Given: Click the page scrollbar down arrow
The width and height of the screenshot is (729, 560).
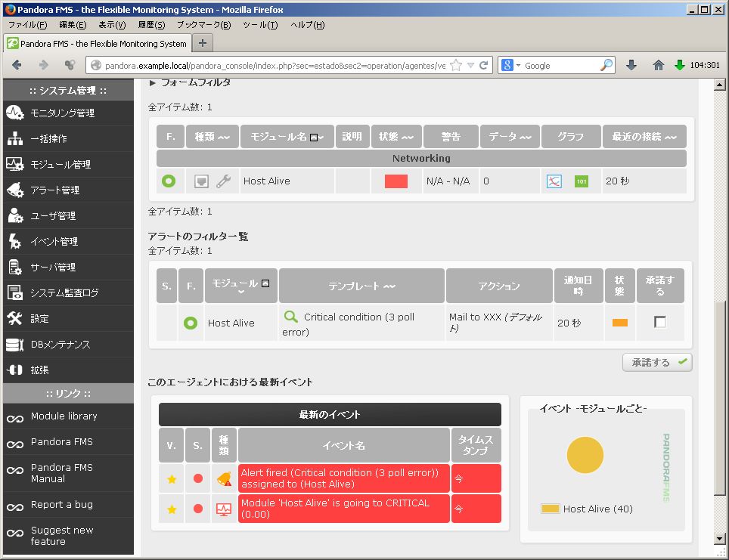Looking at the screenshot, I should click(720, 539).
